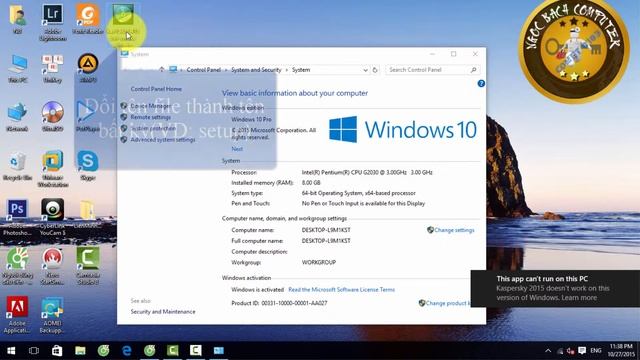This screenshot has width=640, height=360.
Task: Select the This PC desktop icon
Action: tap(18, 69)
